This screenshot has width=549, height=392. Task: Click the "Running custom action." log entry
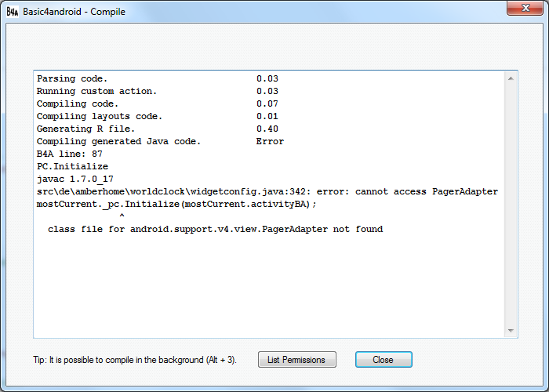(96, 91)
